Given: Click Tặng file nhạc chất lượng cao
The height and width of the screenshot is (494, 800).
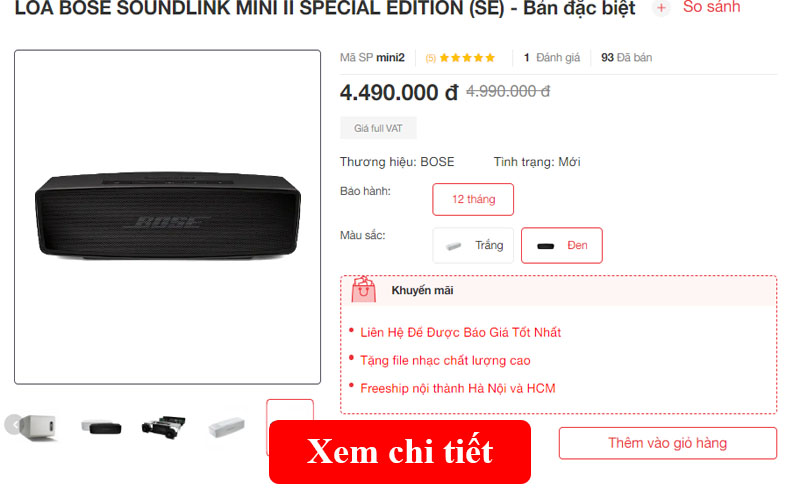Looking at the screenshot, I should (x=445, y=361).
